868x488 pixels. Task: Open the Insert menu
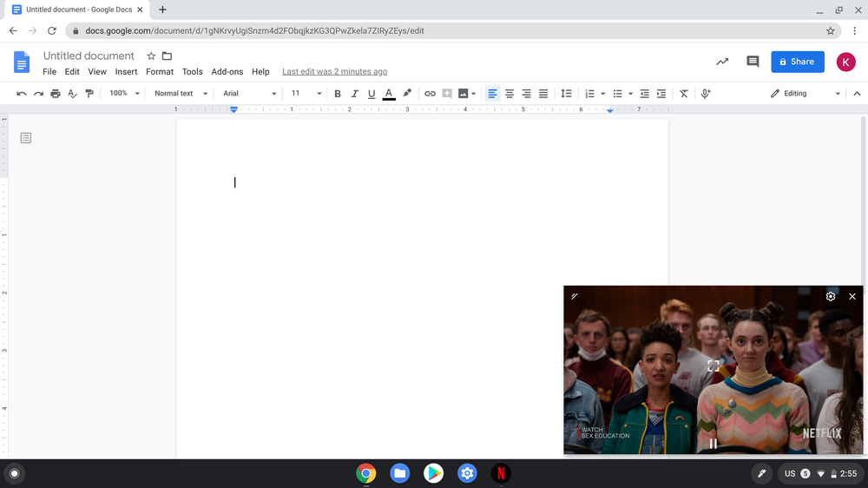[126, 72]
